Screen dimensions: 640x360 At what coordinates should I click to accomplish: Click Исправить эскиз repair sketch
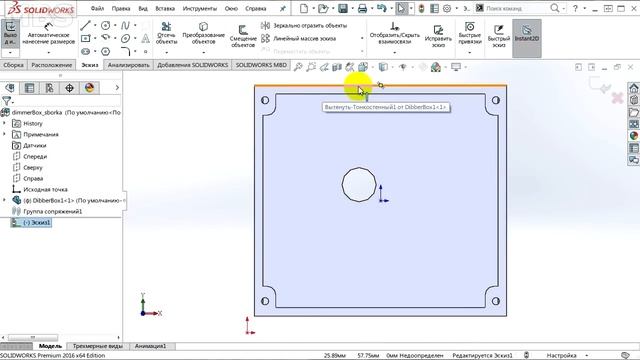tap(438, 36)
